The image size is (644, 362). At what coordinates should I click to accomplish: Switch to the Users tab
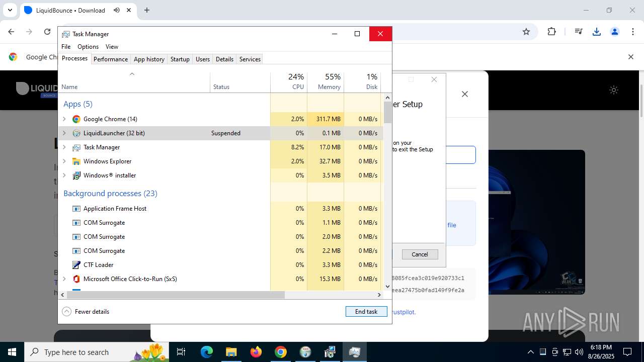tap(203, 59)
